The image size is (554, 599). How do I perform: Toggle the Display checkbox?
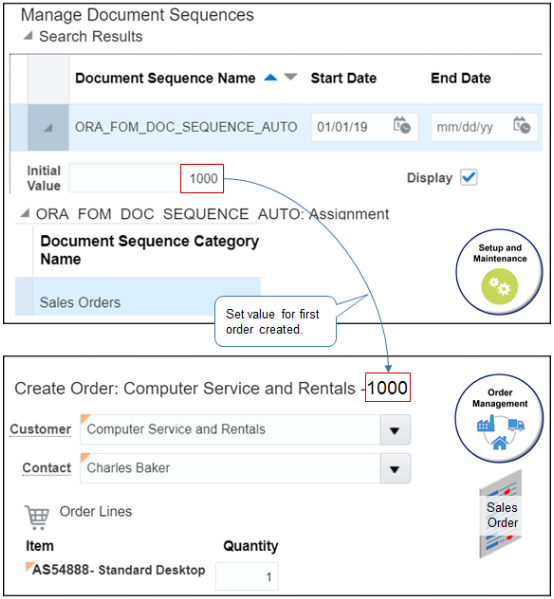pyautogui.click(x=469, y=177)
